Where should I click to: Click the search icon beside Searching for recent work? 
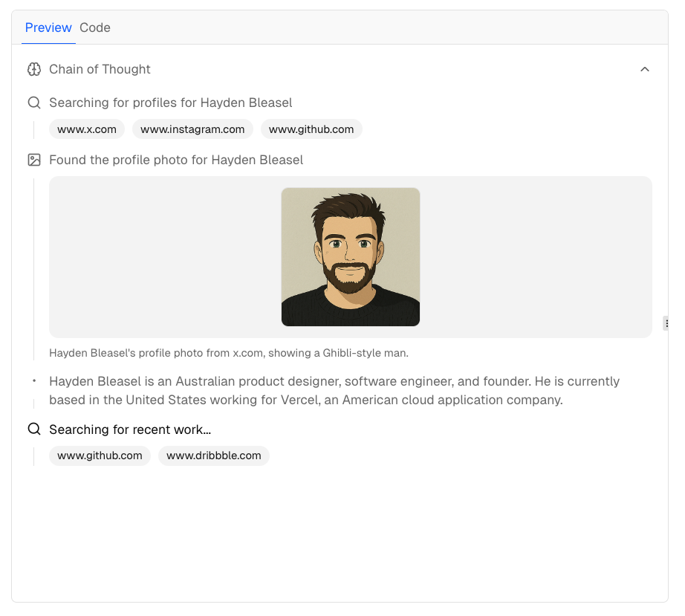pyautogui.click(x=34, y=429)
